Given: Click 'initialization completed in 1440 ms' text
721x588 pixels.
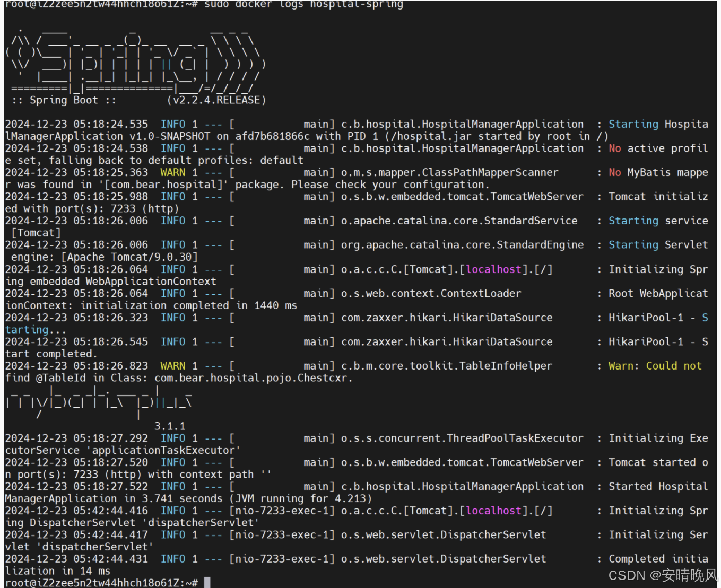Looking at the screenshot, I should point(188,305).
